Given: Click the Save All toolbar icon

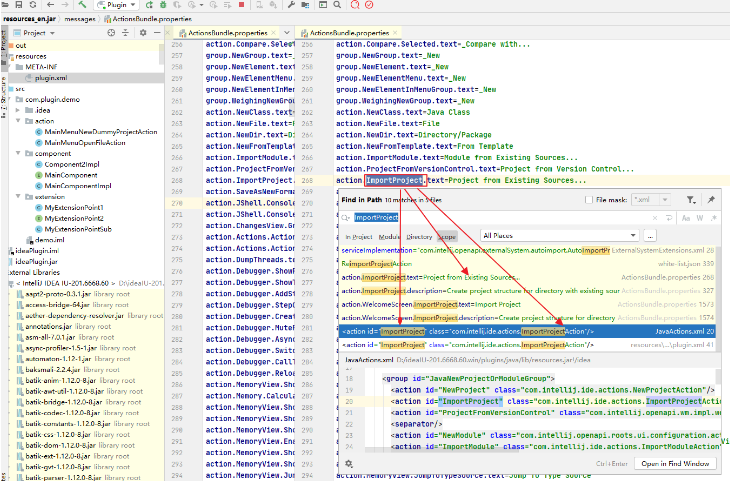Looking at the screenshot, I should click(19, 5).
